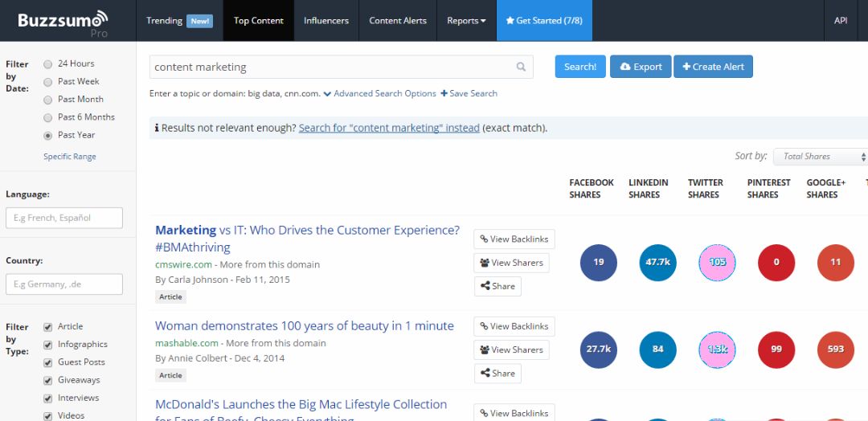Screen dimensions: 868x421
Task: Select the Past Year date filter
Action: [x=48, y=135]
